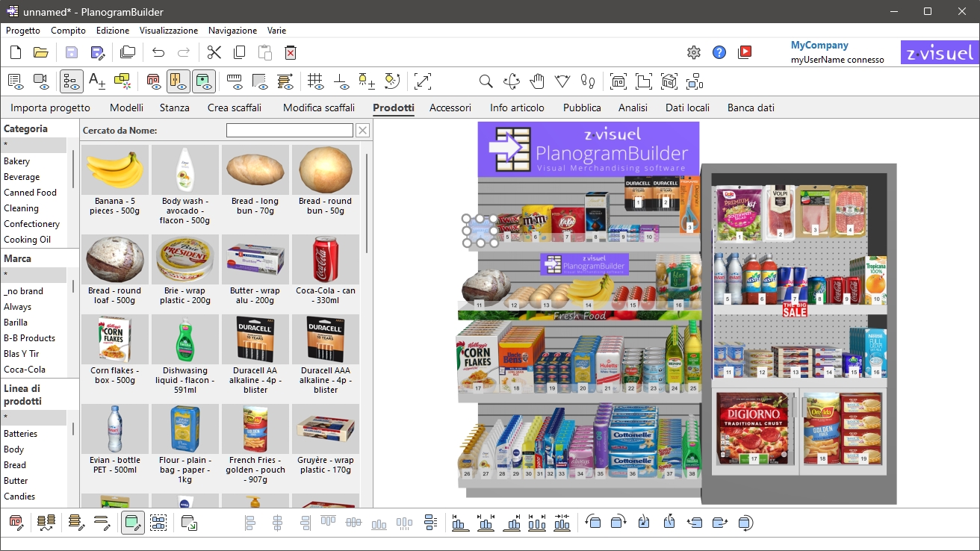Viewport: 980px width, 551px height.
Task: Click THE BIG SALE sign on shelf
Action: click(795, 310)
